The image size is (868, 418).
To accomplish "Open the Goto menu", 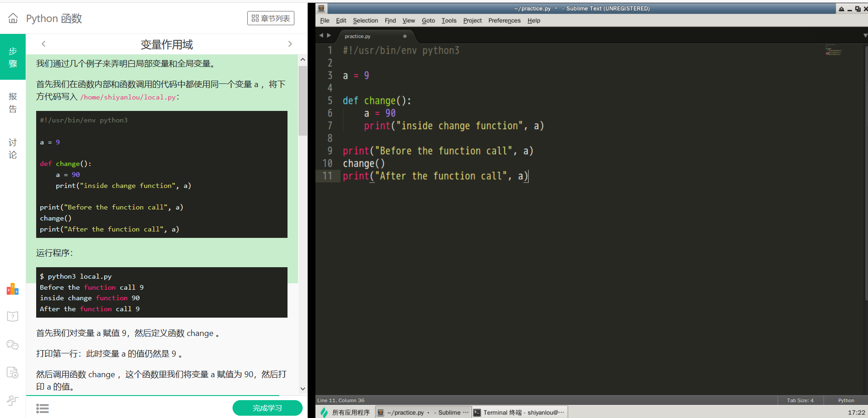I will [x=428, y=21].
